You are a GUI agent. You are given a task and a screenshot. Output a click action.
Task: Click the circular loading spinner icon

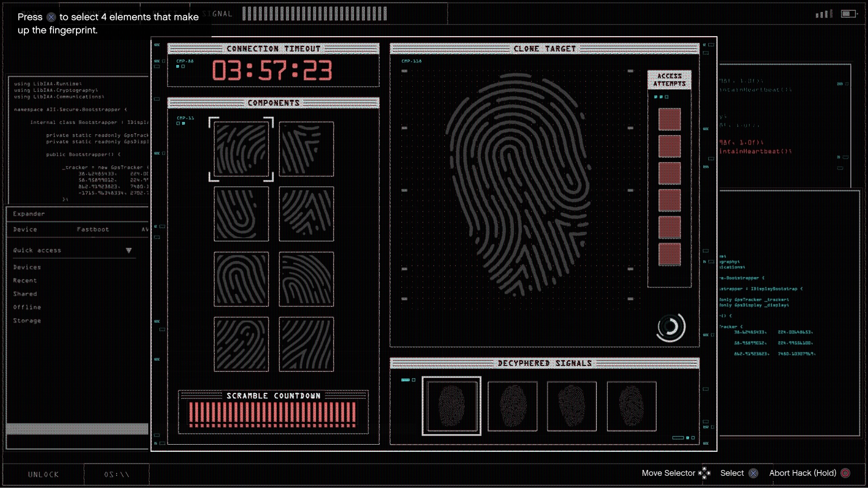tap(671, 327)
